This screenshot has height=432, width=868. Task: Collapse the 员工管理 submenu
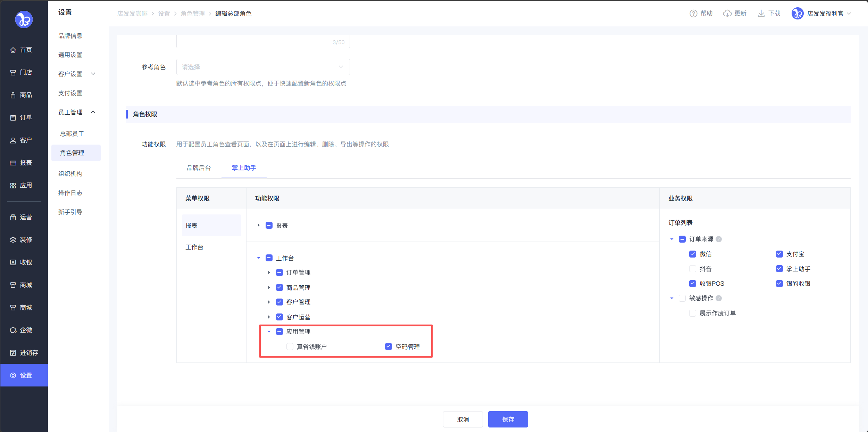point(93,112)
